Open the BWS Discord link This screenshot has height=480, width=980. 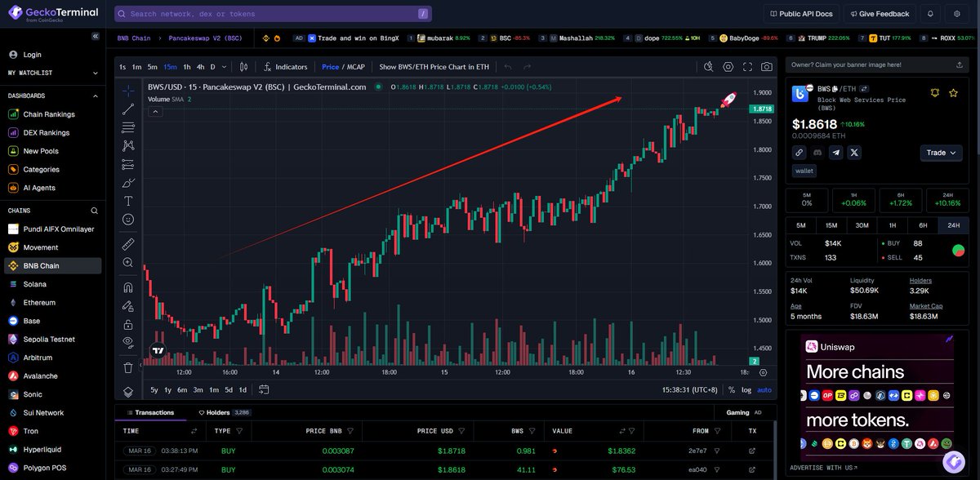(817, 153)
